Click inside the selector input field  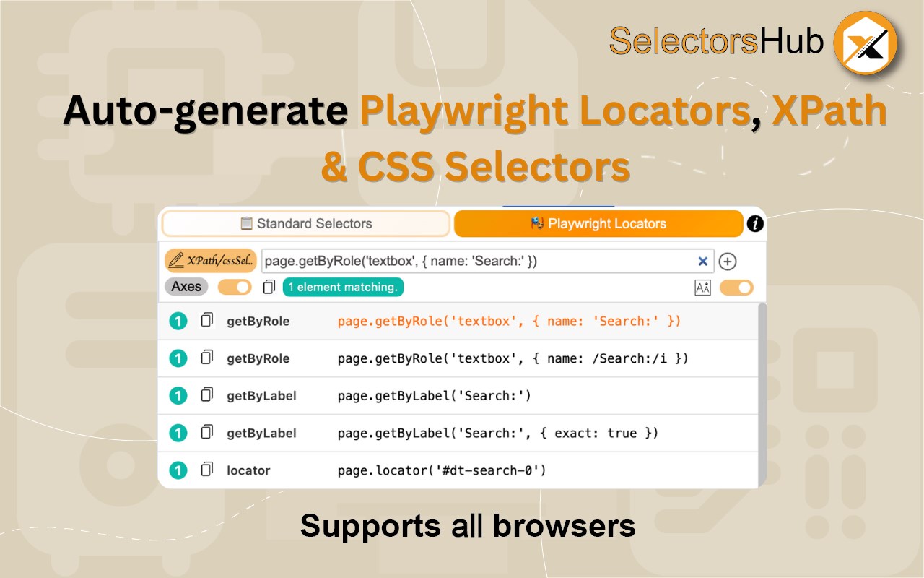click(x=476, y=262)
